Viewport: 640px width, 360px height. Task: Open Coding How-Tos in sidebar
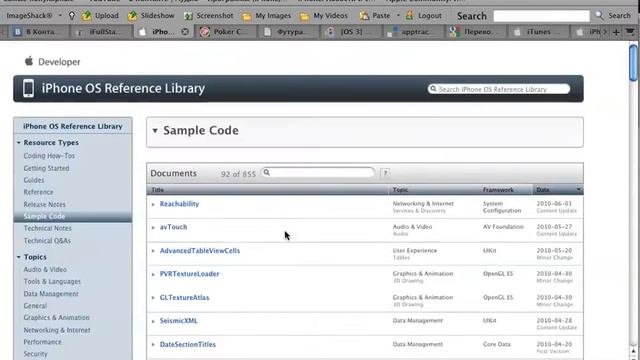tap(49, 156)
